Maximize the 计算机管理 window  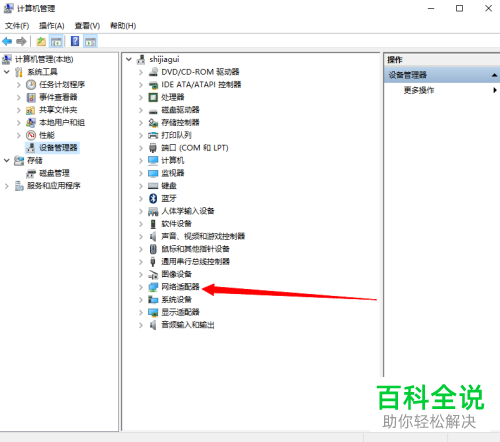(x=459, y=8)
